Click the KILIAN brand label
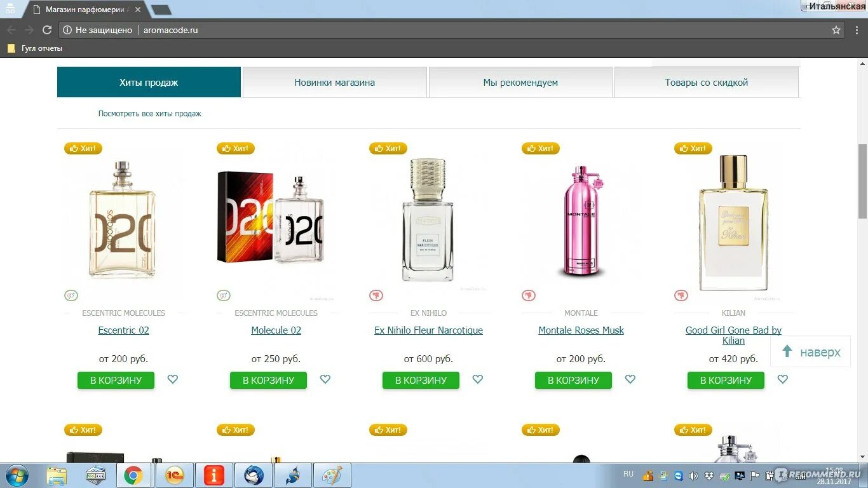Viewport: 868px width, 488px height. pos(733,313)
